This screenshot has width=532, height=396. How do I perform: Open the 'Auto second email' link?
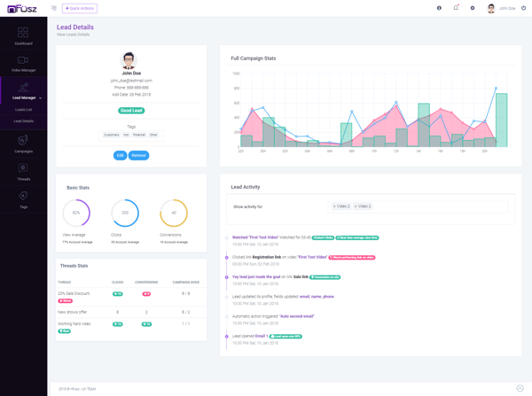(296, 316)
